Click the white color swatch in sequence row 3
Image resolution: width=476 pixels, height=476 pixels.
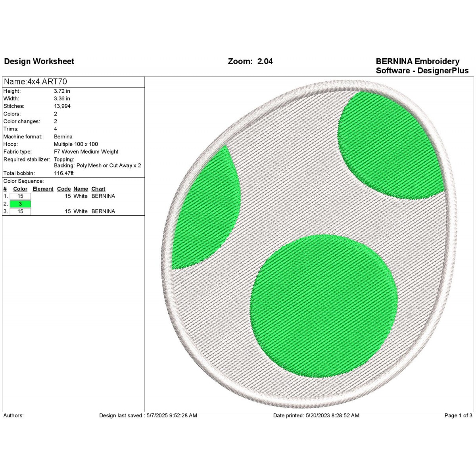click(x=20, y=211)
